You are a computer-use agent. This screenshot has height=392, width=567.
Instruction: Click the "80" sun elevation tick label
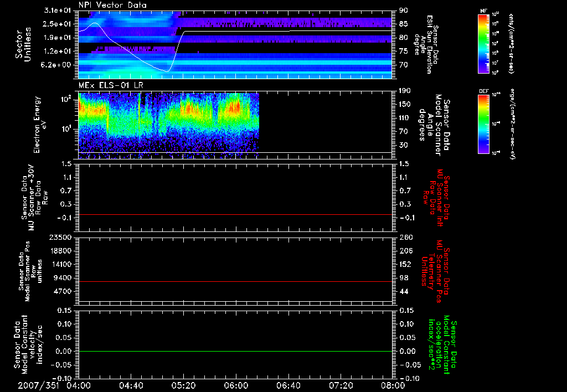click(x=404, y=38)
